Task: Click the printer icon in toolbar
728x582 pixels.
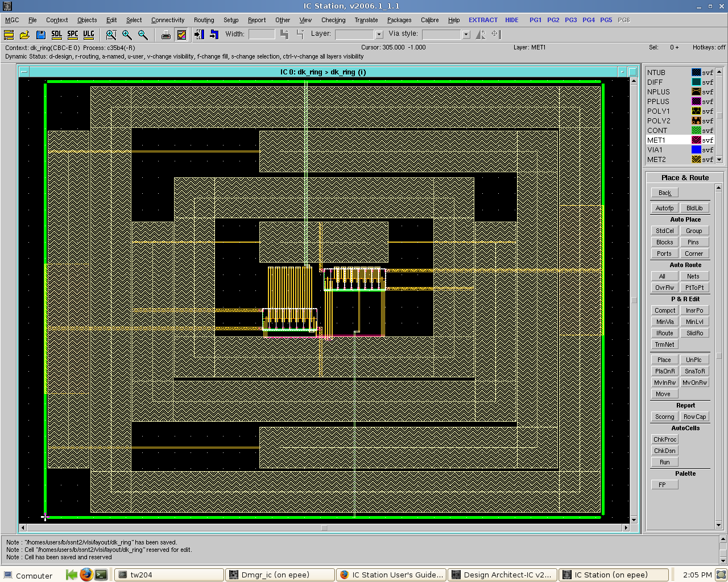Action: tap(166, 35)
